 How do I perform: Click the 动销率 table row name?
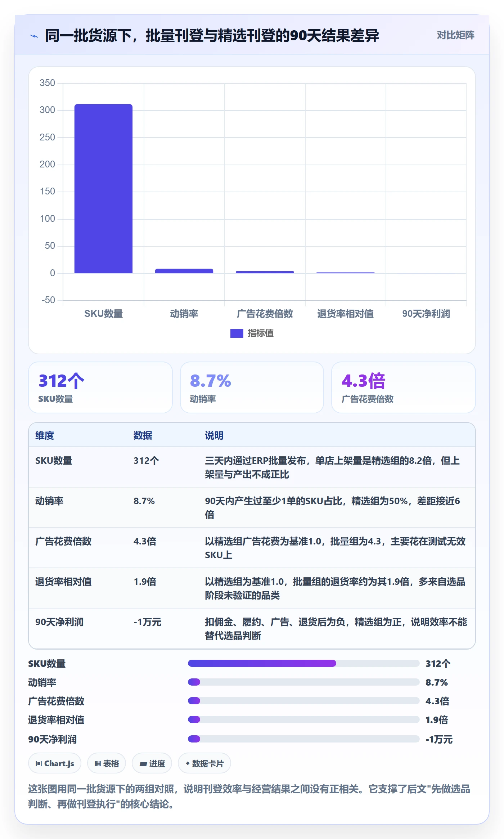(49, 501)
